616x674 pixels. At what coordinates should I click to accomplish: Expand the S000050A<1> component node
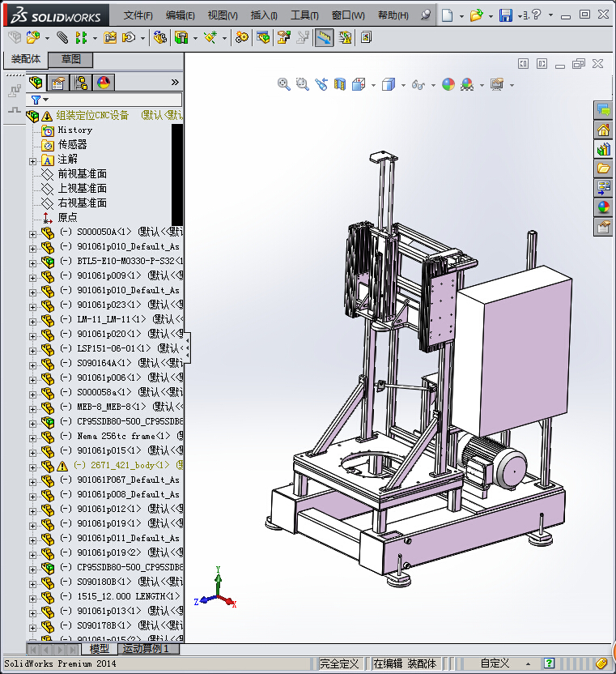(x=32, y=234)
